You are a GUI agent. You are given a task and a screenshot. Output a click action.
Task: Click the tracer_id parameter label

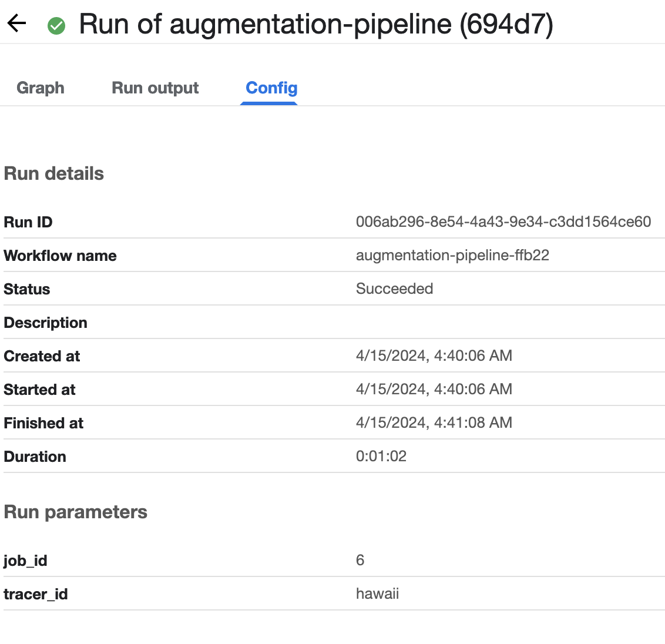point(36,594)
